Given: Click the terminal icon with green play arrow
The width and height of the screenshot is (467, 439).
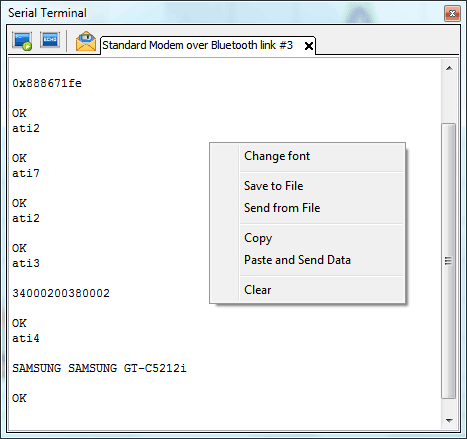Looking at the screenshot, I should (x=22, y=41).
